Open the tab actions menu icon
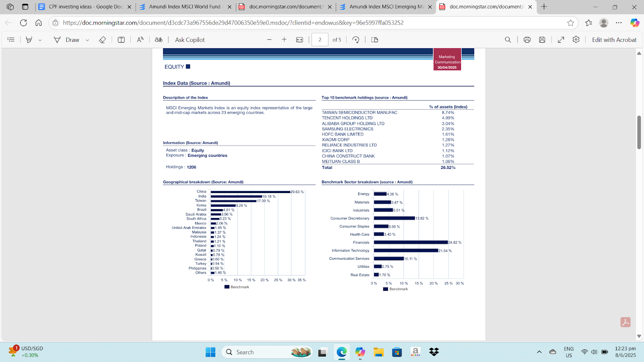The height and width of the screenshot is (362, 644). click(25, 7)
